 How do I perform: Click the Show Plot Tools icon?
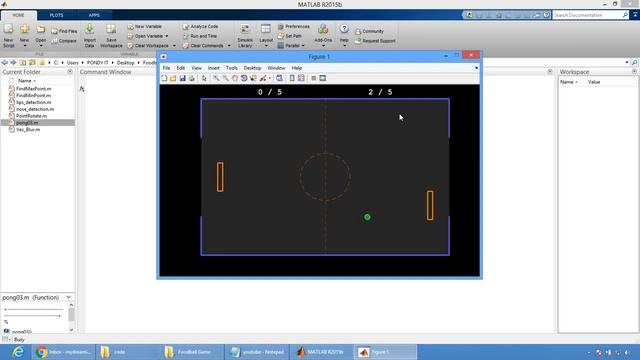(322, 78)
